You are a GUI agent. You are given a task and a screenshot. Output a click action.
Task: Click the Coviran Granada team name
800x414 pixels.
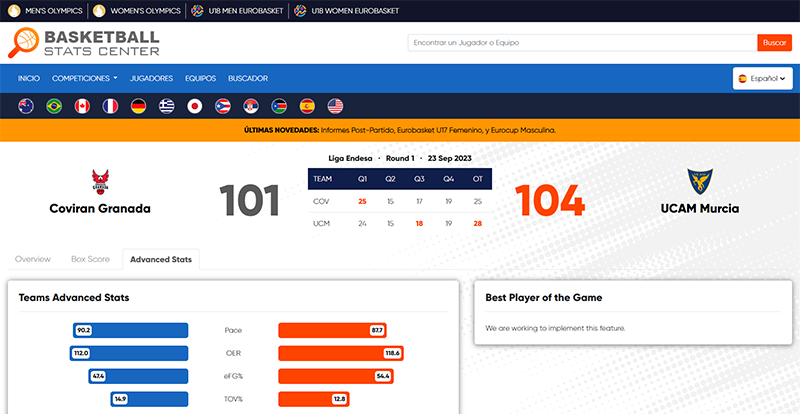pyautogui.click(x=100, y=209)
